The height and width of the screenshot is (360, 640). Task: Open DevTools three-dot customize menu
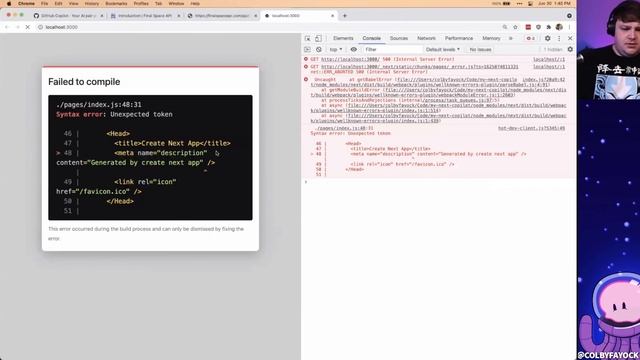pyautogui.click(x=559, y=38)
